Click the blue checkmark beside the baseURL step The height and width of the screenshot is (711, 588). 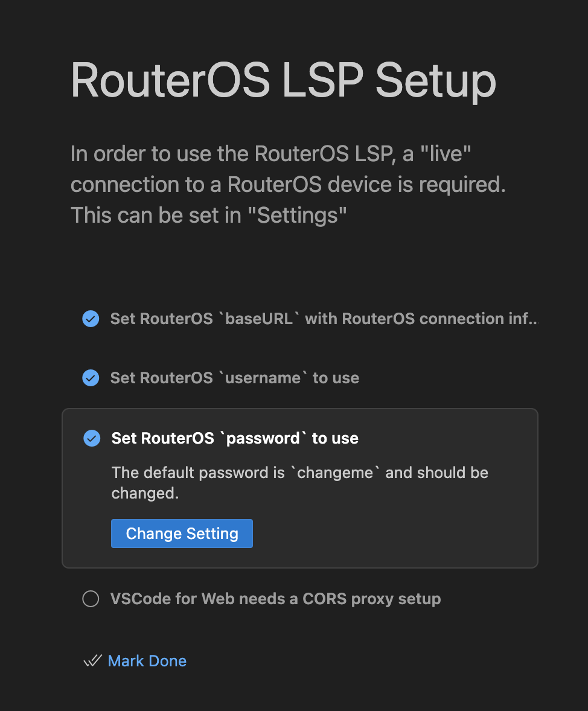[x=91, y=319]
